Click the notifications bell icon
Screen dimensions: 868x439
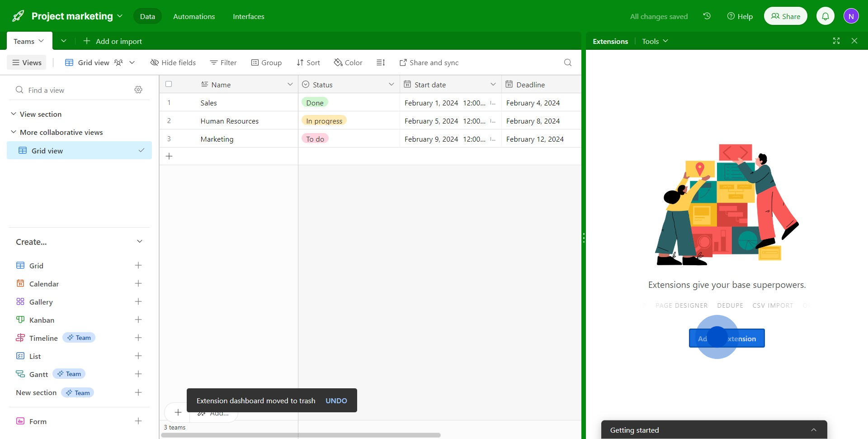[825, 16]
